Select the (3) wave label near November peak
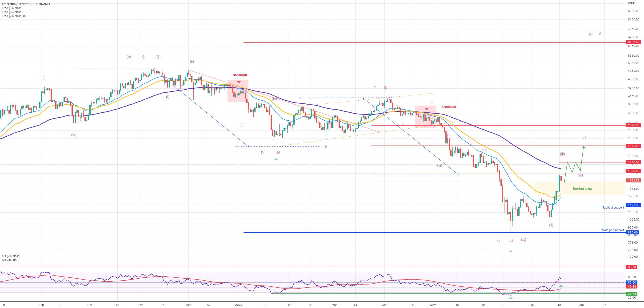 (158, 57)
